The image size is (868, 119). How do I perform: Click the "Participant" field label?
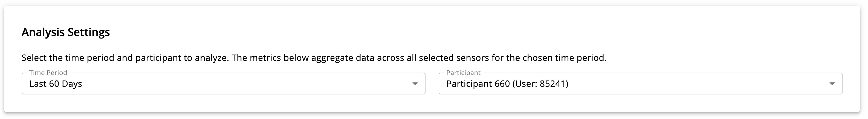tap(463, 73)
